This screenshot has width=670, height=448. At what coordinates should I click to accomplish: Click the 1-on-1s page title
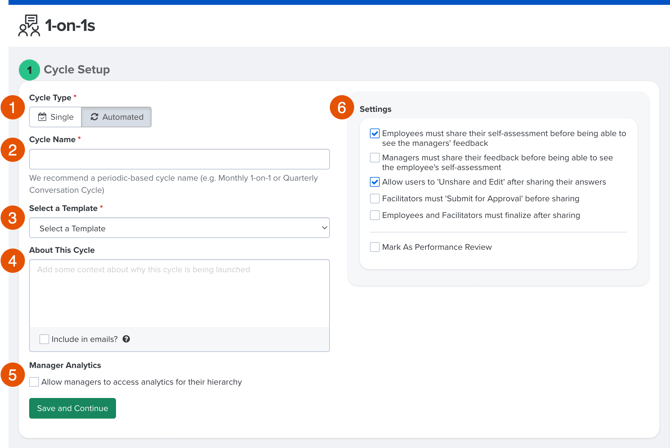[x=70, y=26]
